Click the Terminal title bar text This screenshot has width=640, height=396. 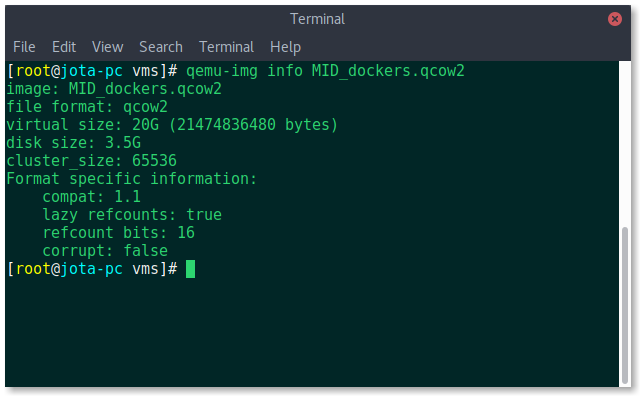317,19
